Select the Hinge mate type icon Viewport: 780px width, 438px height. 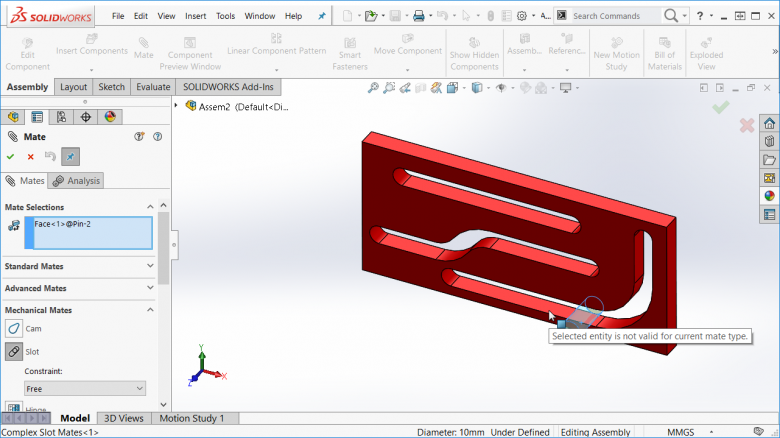pos(14,407)
